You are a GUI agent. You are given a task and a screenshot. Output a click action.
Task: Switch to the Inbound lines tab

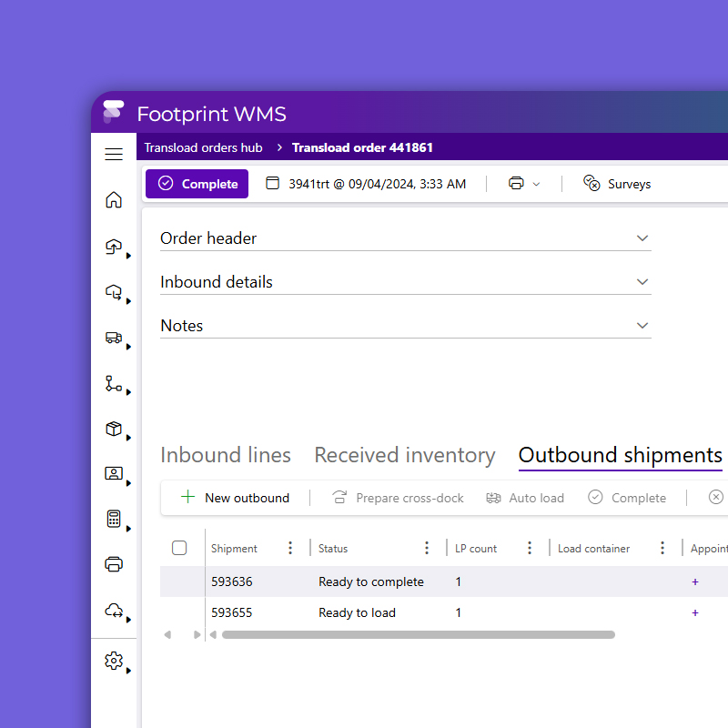pyautogui.click(x=226, y=455)
